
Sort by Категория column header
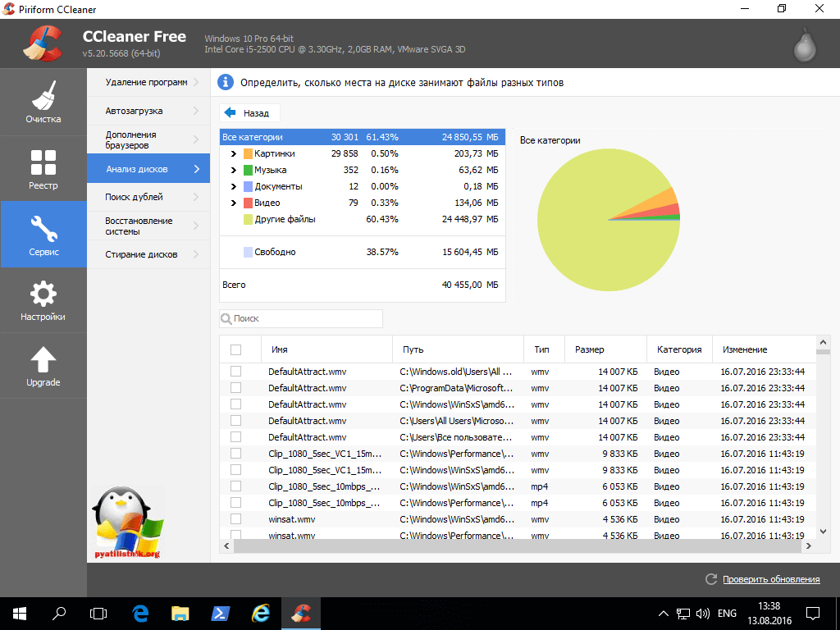679,349
